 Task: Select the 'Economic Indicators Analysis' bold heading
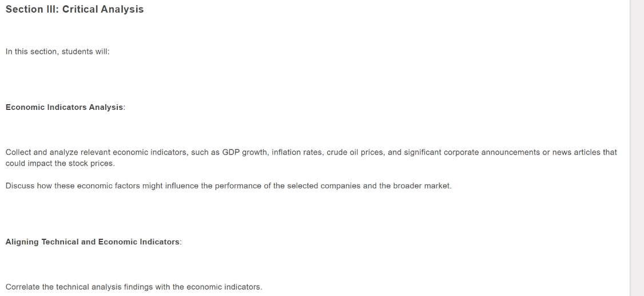click(64, 107)
